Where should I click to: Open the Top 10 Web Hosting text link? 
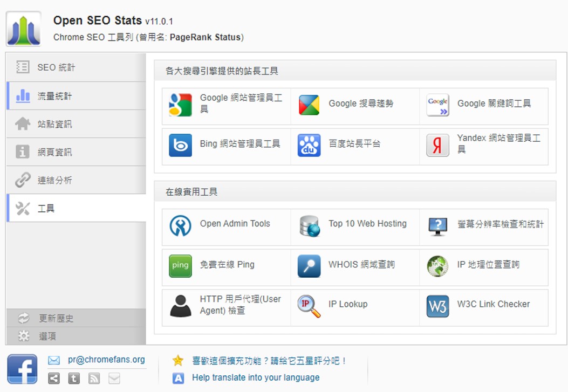[x=367, y=224]
